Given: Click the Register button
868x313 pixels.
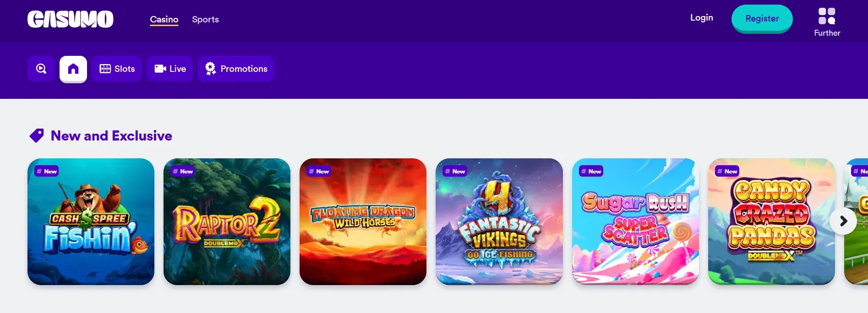Looking at the screenshot, I should click(762, 19).
